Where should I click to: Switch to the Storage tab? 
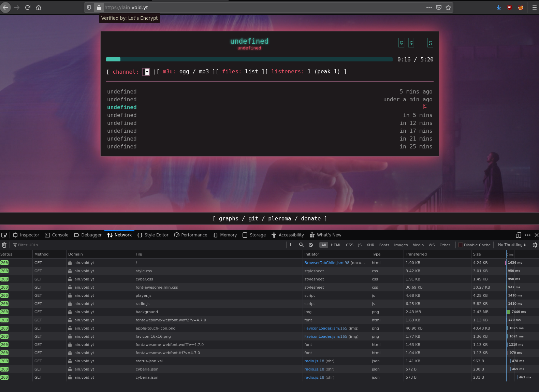254,235
